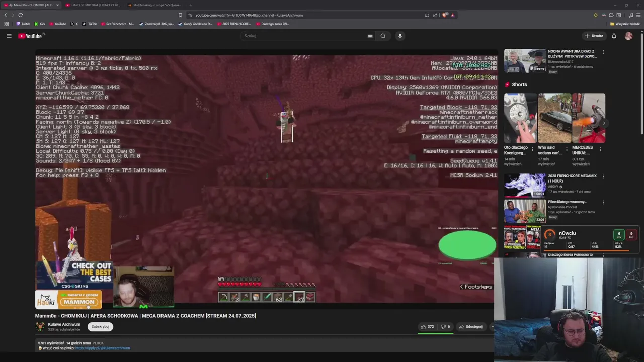644x362 pixels.
Task: Switch to HARDEST MIX 2024 FRENCHCORE tab
Action: point(93,5)
